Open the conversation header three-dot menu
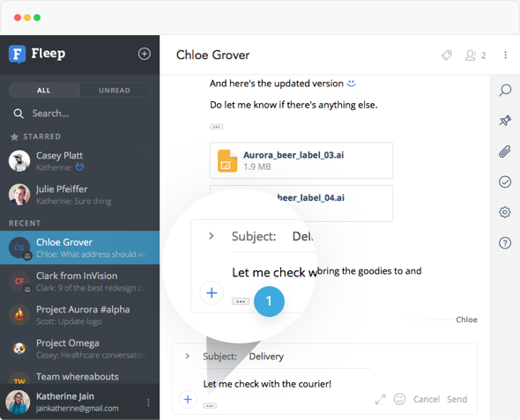 click(505, 55)
